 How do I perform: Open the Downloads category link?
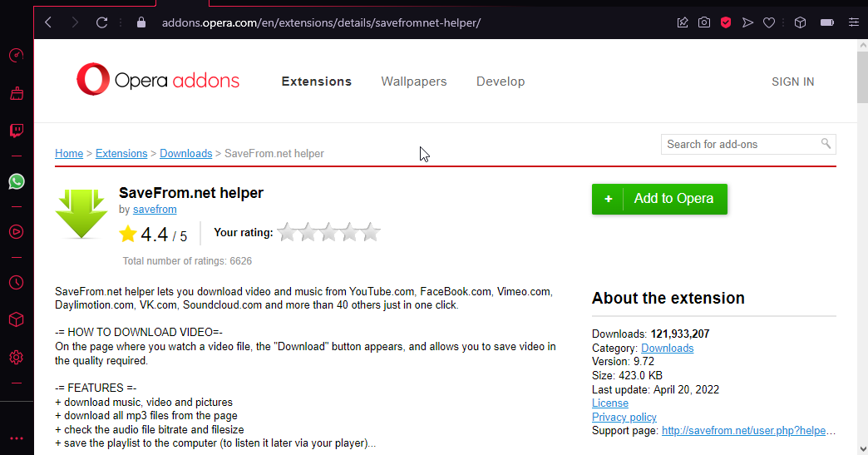tap(667, 349)
